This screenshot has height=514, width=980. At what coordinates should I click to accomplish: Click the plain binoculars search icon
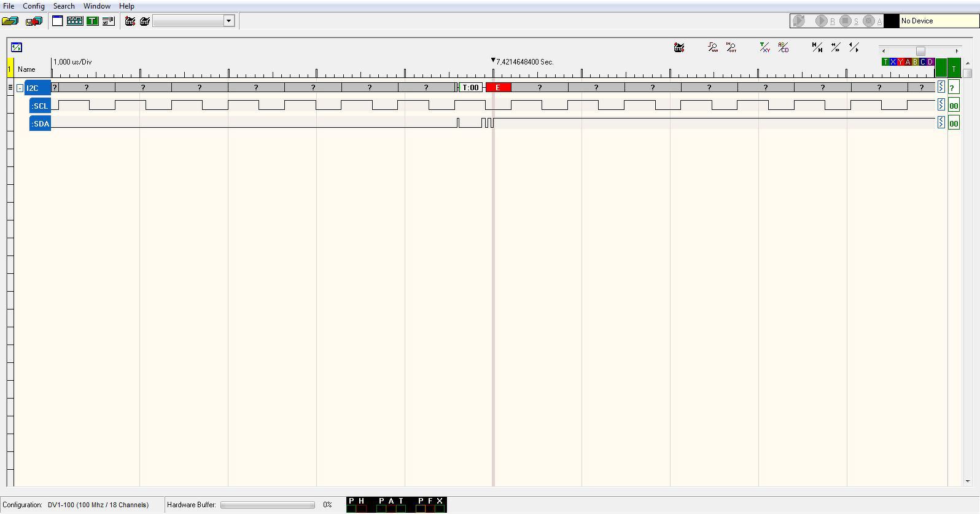coord(145,21)
